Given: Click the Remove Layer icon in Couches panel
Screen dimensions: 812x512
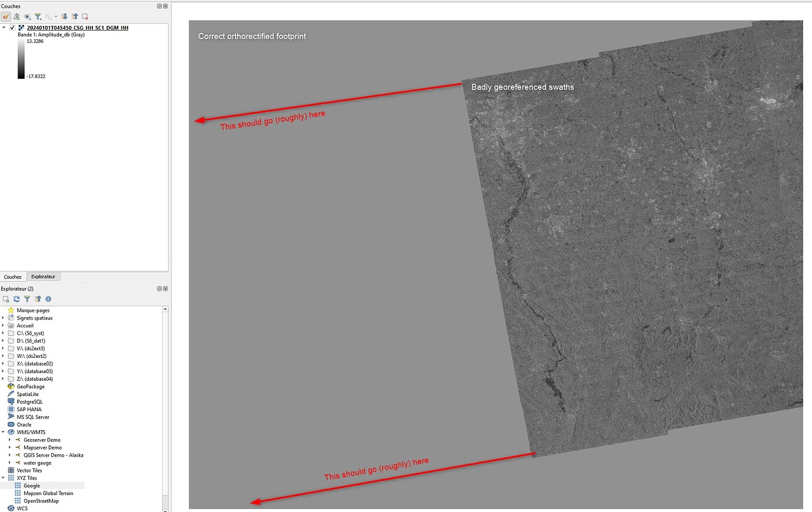Looking at the screenshot, I should [85, 16].
